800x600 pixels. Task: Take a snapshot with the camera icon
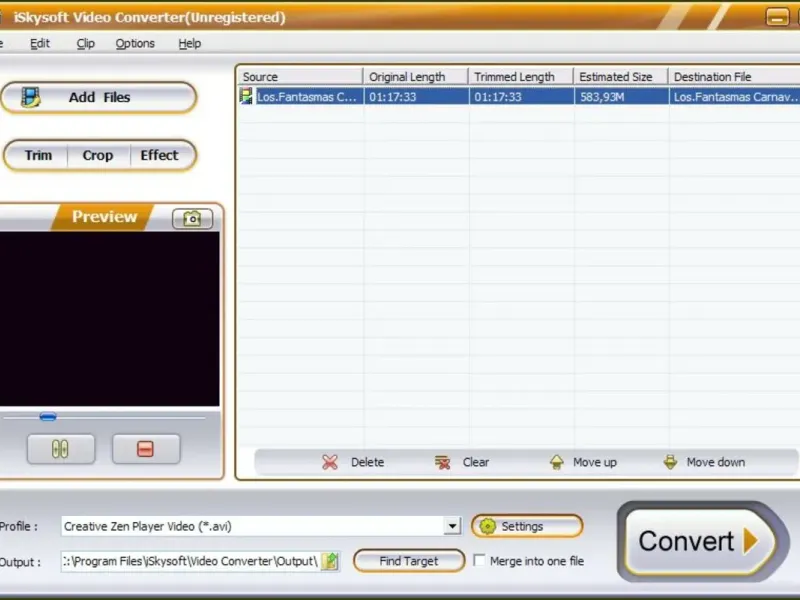[192, 219]
